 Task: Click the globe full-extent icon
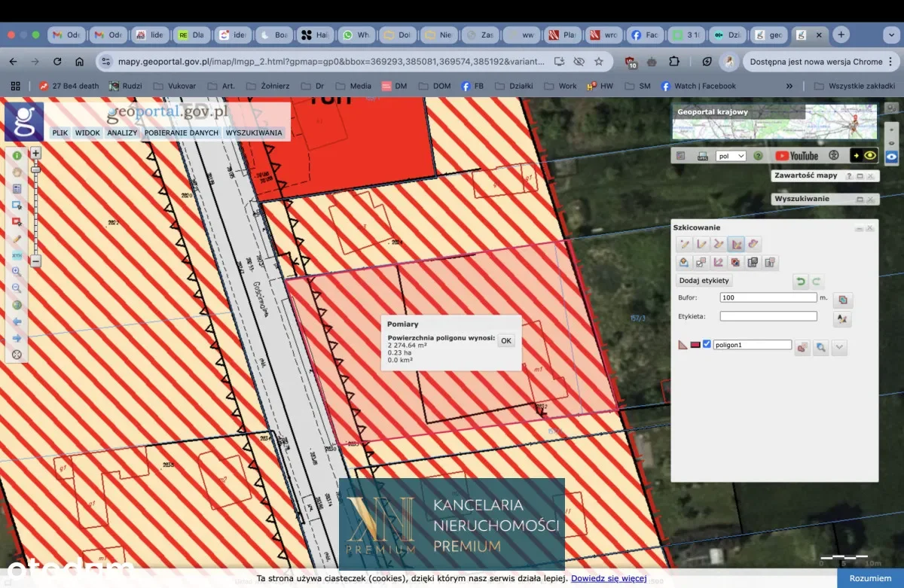(x=17, y=305)
